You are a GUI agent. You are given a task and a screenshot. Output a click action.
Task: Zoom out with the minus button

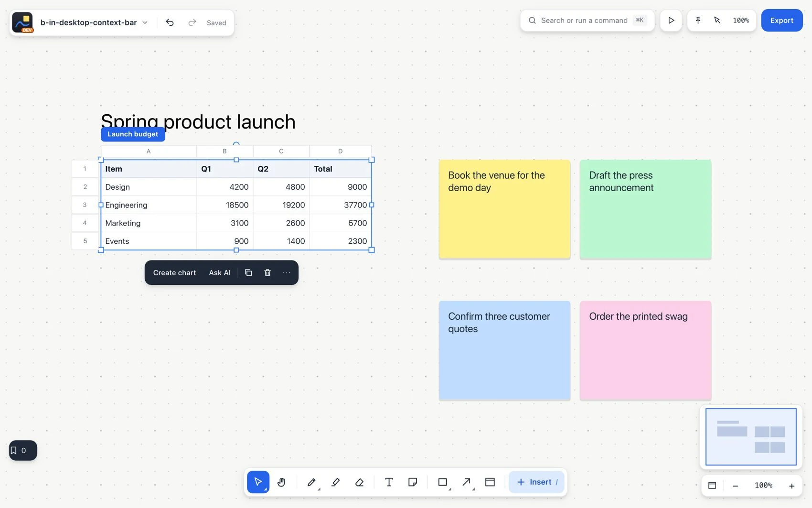tap(735, 486)
